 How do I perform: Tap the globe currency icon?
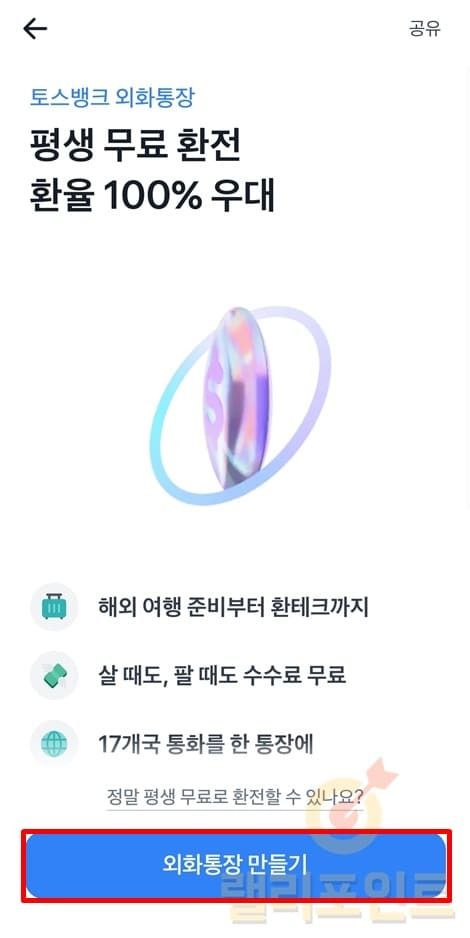54,745
